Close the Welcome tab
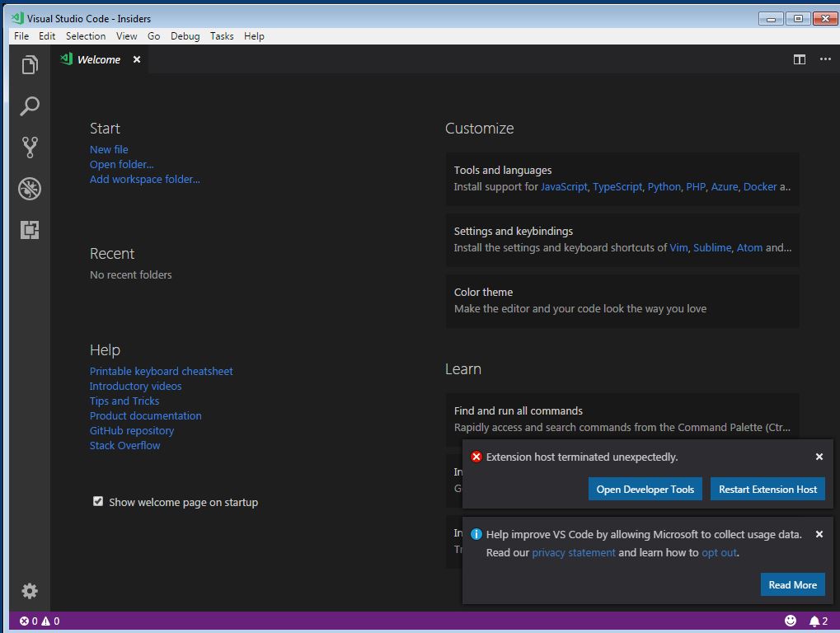Screen dimensions: 840x633 click(x=137, y=59)
